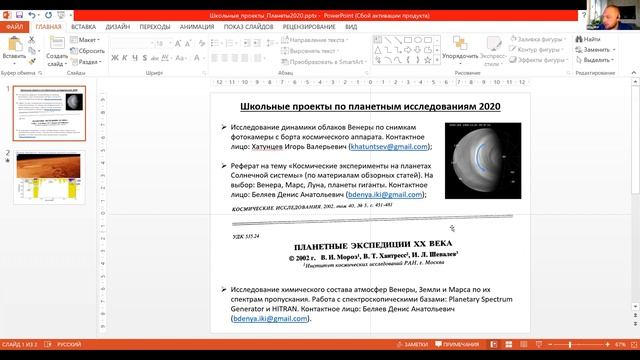
Task: Switch to the ПОКАЗ СЛАЙДОВ tab
Action: (x=248, y=27)
